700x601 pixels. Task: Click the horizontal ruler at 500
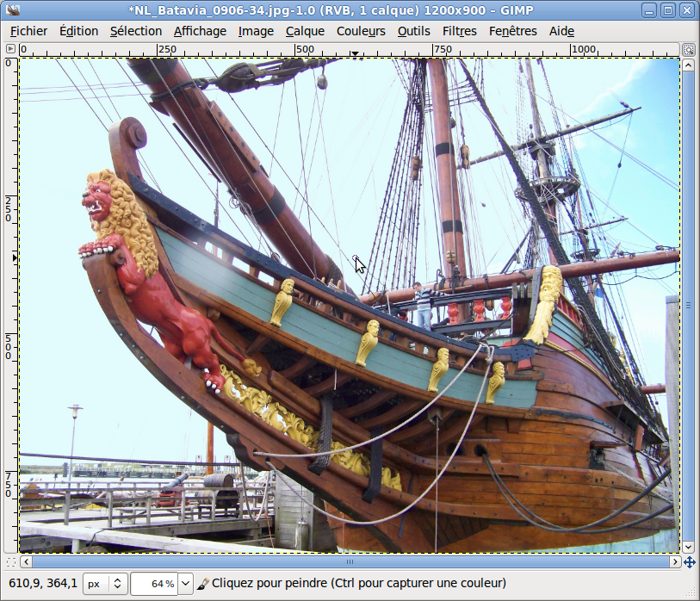tap(295, 50)
